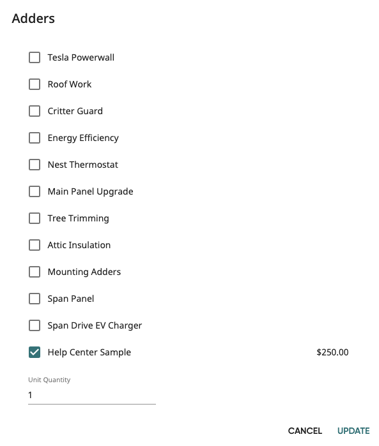
Task: Tick the Critter Guard checkbox
Action: (x=34, y=111)
